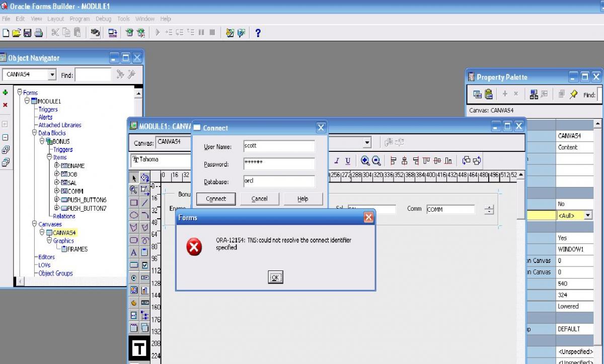Open the Program menu
Screen dimensions: 604x364
[80, 19]
